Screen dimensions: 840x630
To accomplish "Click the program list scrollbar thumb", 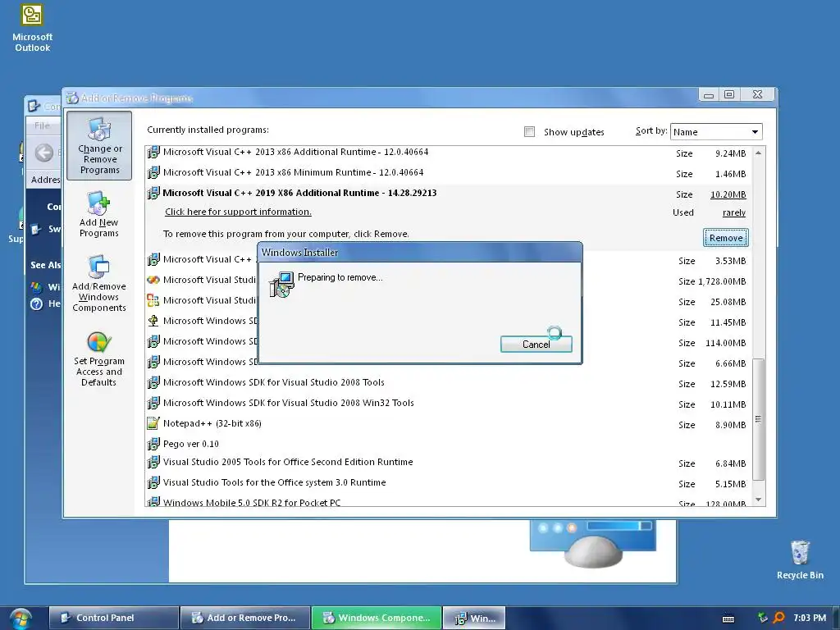I will pyautogui.click(x=759, y=419).
